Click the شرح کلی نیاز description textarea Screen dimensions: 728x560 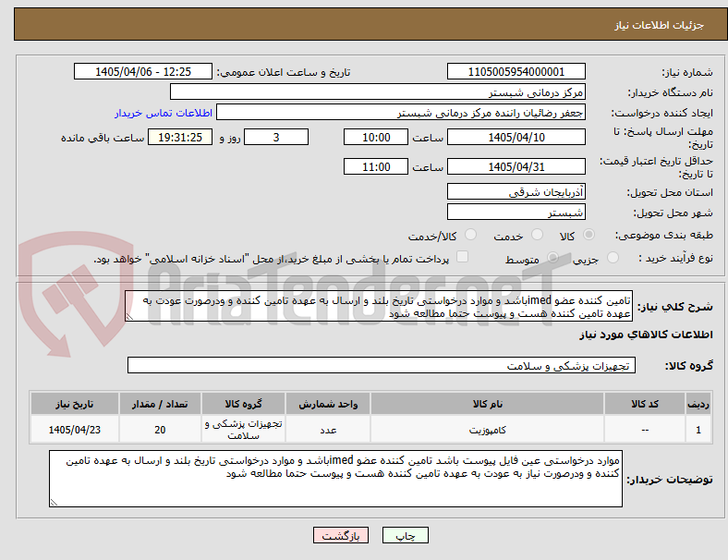(379, 307)
